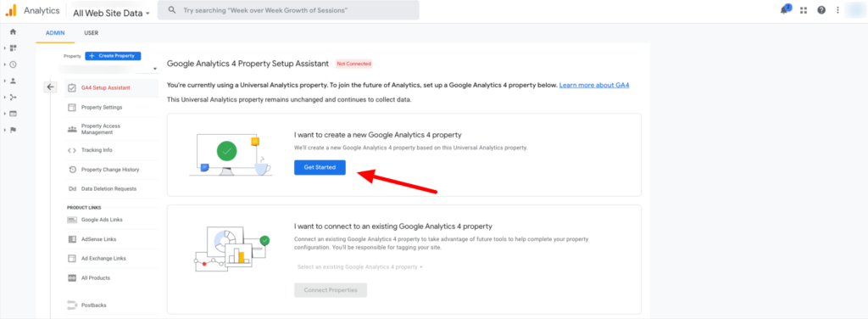This screenshot has width=868, height=319.
Task: Click the notifications bell icon
Action: (784, 10)
